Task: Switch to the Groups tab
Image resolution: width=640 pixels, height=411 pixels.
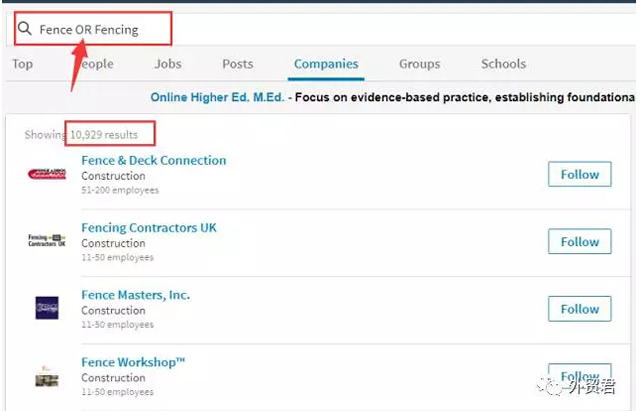Action: 419,64
